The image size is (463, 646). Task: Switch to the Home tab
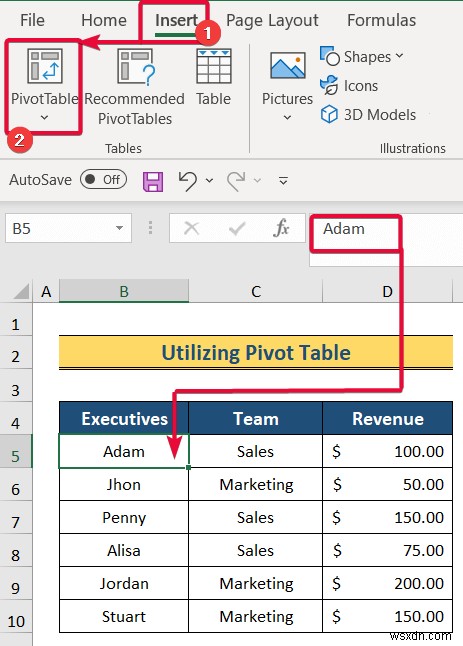point(104,20)
